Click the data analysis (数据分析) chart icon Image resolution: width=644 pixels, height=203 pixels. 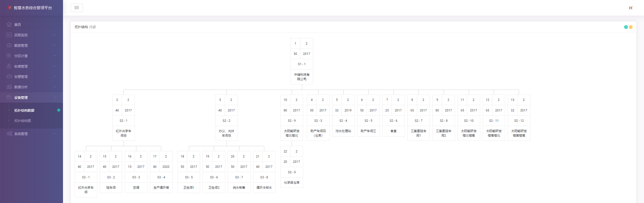pos(9,87)
